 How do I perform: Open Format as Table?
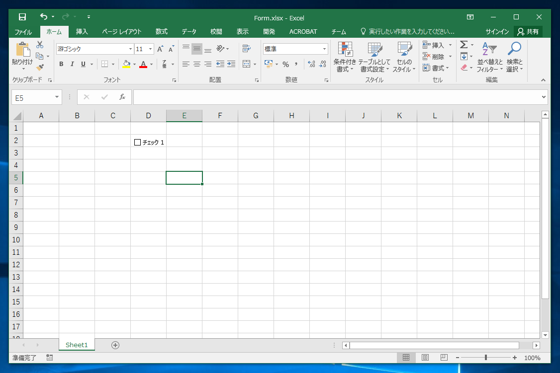click(374, 57)
